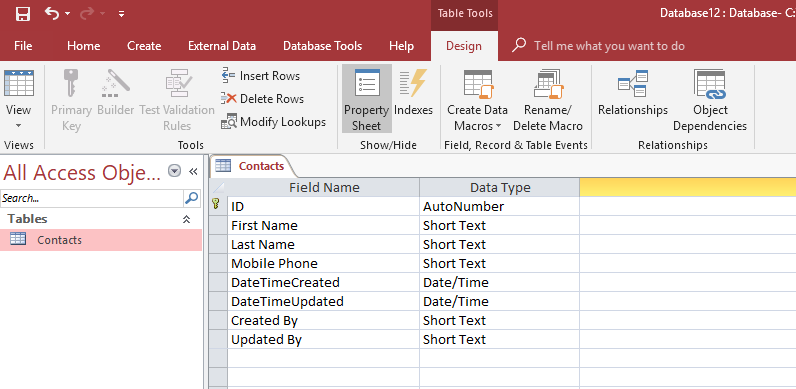Image resolution: width=796 pixels, height=389 pixels.
Task: Toggle the Property Sheet pane
Action: [x=367, y=99]
